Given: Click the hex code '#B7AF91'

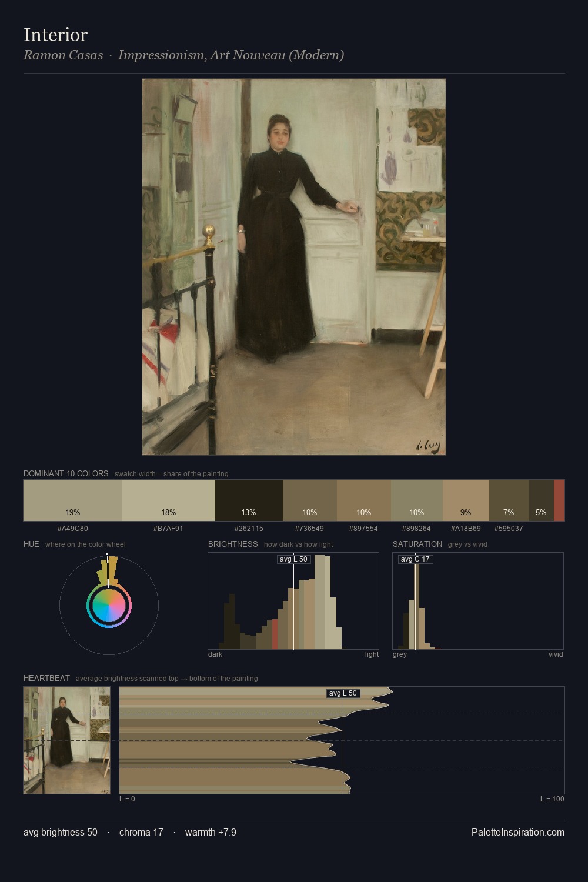Looking at the screenshot, I should [168, 528].
